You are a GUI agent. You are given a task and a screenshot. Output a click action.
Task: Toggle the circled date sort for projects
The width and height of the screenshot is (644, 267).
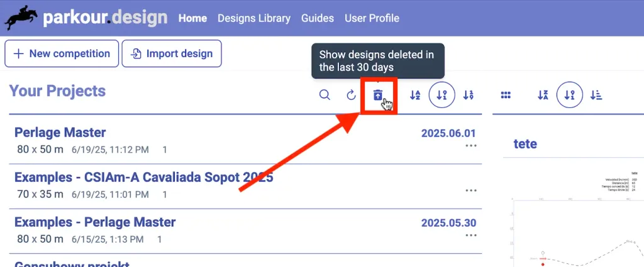(x=441, y=95)
